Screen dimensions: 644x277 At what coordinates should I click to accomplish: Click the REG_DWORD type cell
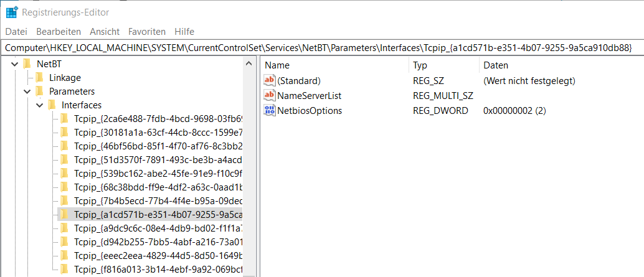pos(440,111)
